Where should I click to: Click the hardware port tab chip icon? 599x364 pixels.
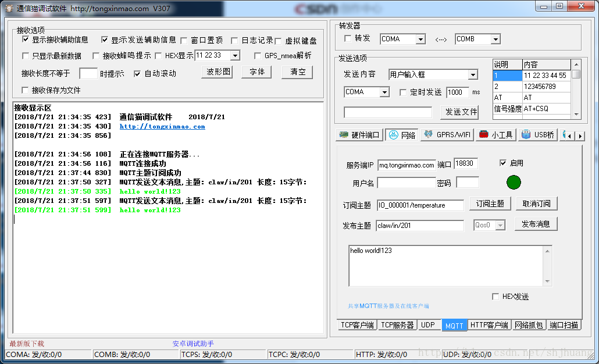(344, 134)
